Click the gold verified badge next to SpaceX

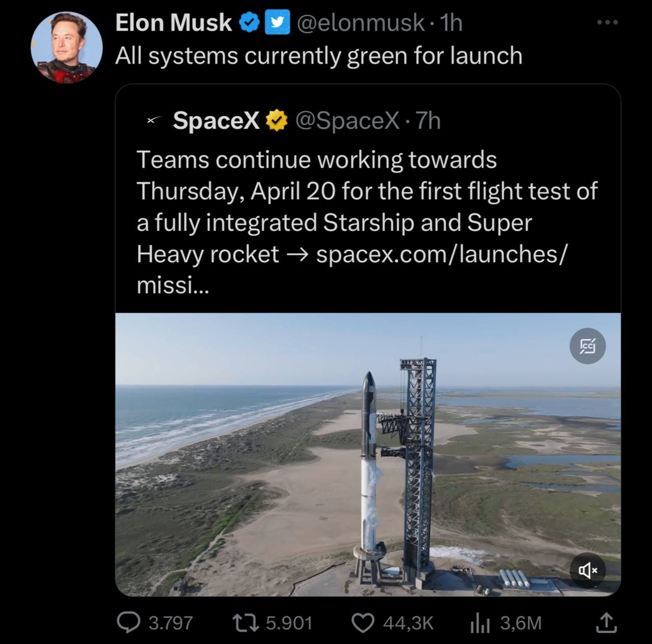pyautogui.click(x=276, y=121)
